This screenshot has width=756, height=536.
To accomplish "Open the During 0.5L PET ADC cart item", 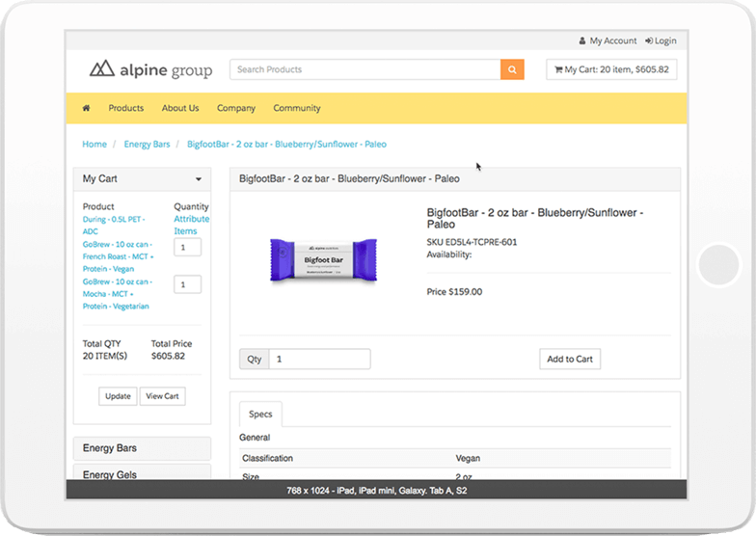I will coord(114,226).
